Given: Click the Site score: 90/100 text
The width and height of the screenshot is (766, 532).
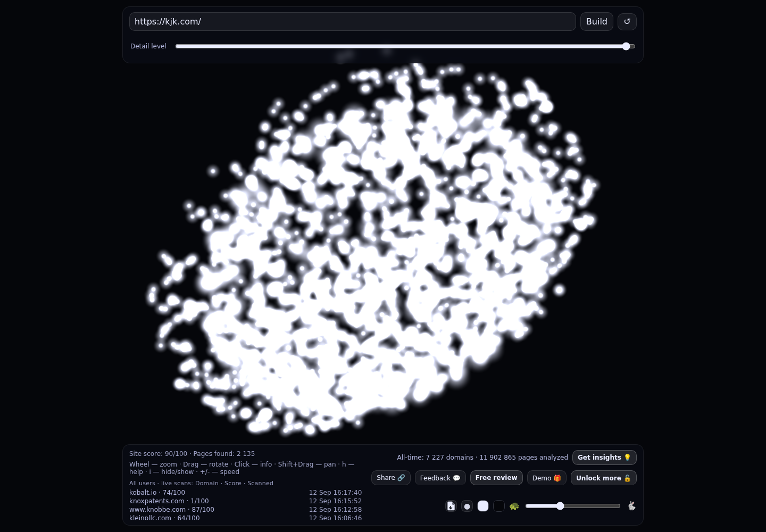Looking at the screenshot, I should (x=158, y=454).
